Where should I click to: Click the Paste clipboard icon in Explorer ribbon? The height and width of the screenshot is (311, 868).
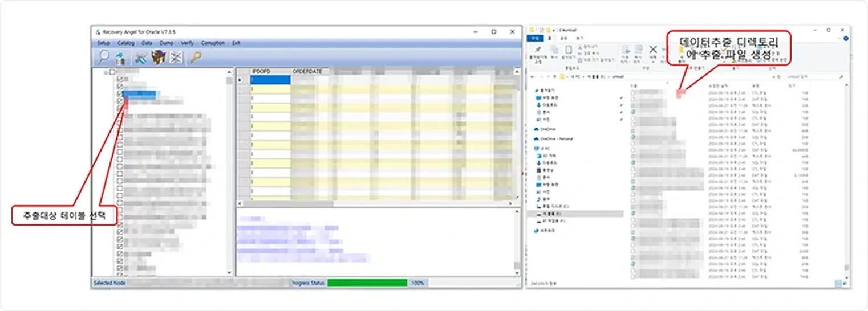coord(568,51)
